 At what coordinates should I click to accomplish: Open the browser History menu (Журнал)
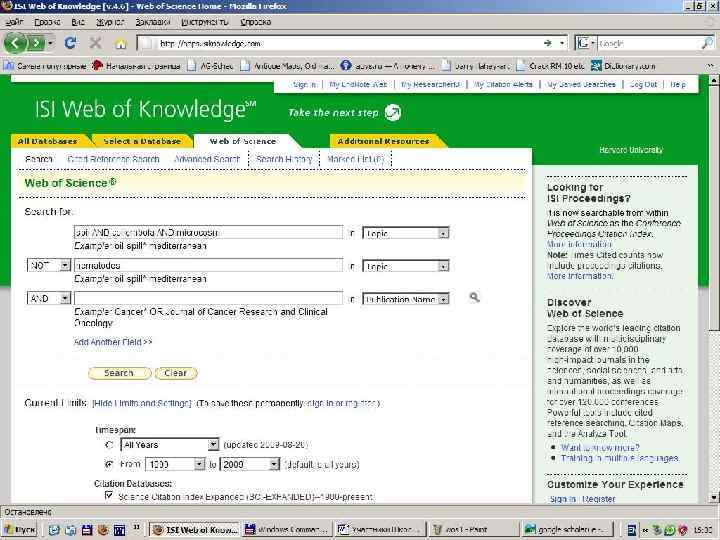click(110, 22)
